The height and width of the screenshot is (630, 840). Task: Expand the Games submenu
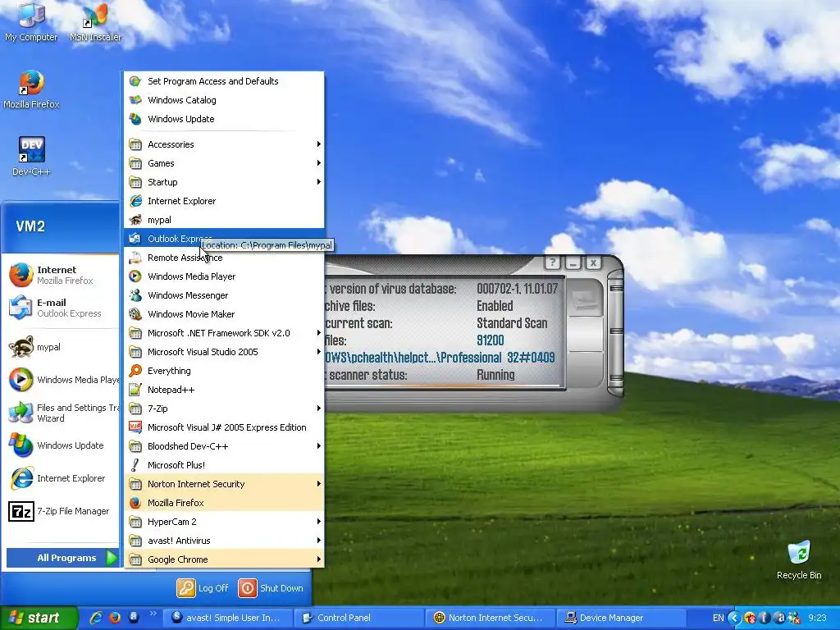click(224, 163)
